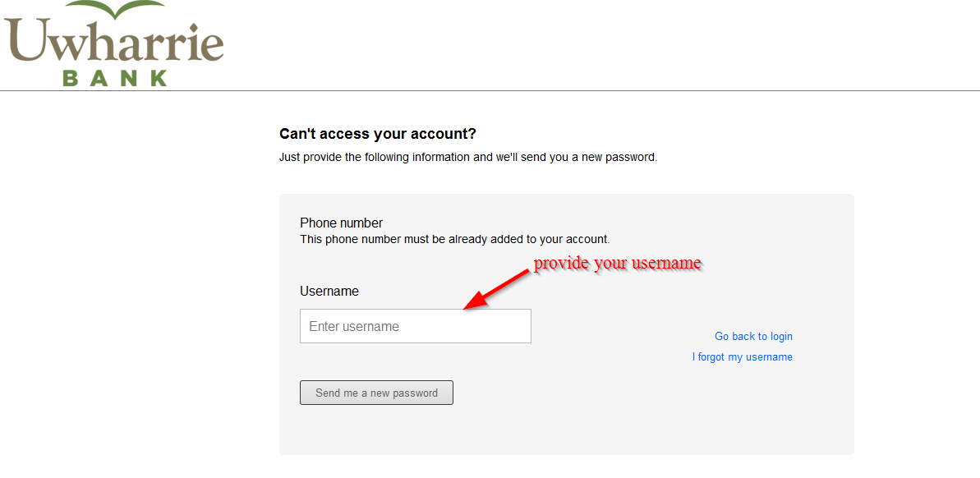Focus the Enter username input field
This screenshot has height=478, width=980.
point(415,326)
